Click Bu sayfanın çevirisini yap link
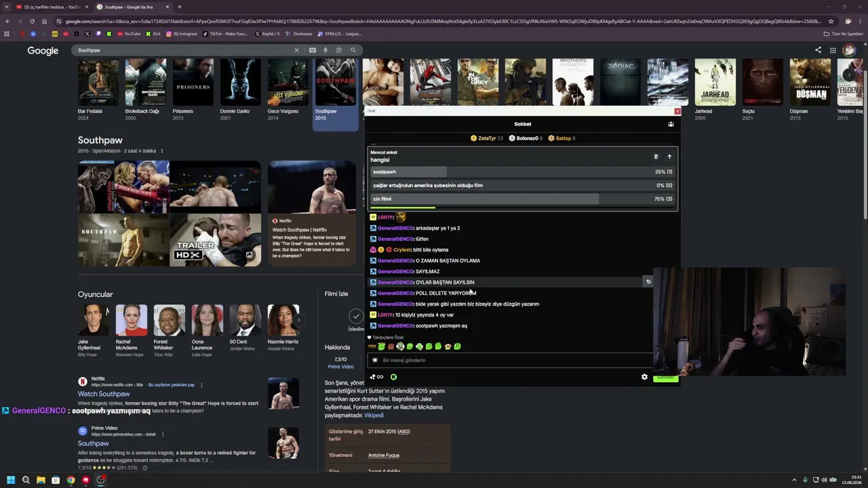The height and width of the screenshot is (488, 868). click(x=171, y=385)
